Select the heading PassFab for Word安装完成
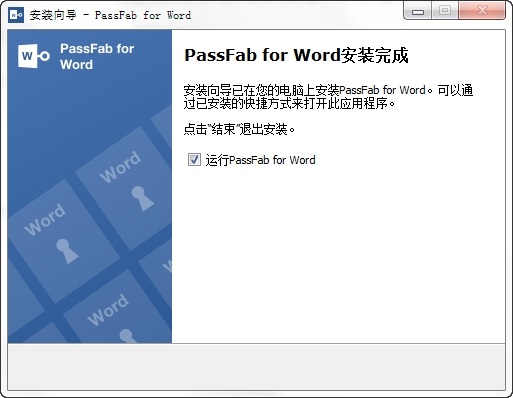The width and height of the screenshot is (513, 398). coord(296,55)
